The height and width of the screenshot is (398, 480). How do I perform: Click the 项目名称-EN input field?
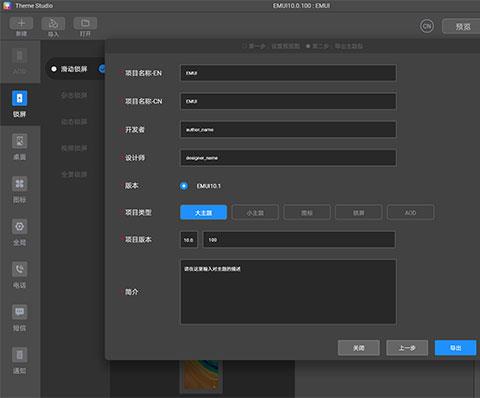point(288,73)
